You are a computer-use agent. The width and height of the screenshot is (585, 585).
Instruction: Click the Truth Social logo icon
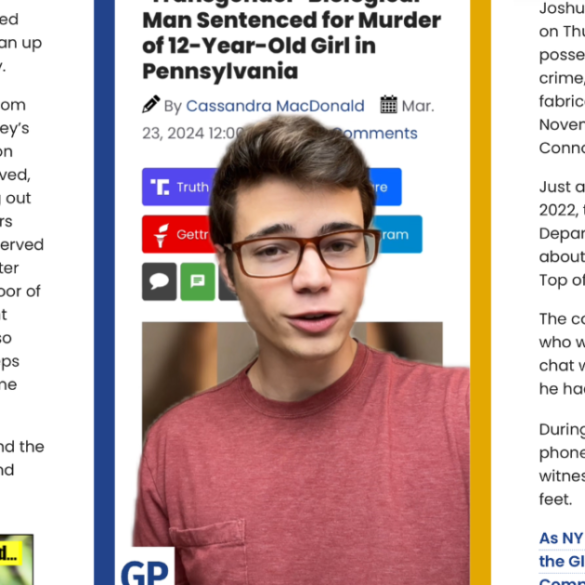point(160,187)
